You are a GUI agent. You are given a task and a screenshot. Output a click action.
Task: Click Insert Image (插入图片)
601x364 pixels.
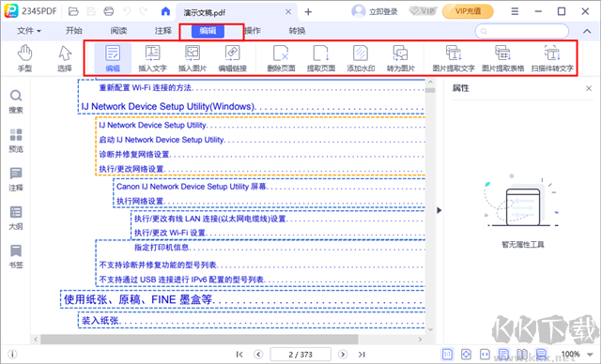[193, 58]
